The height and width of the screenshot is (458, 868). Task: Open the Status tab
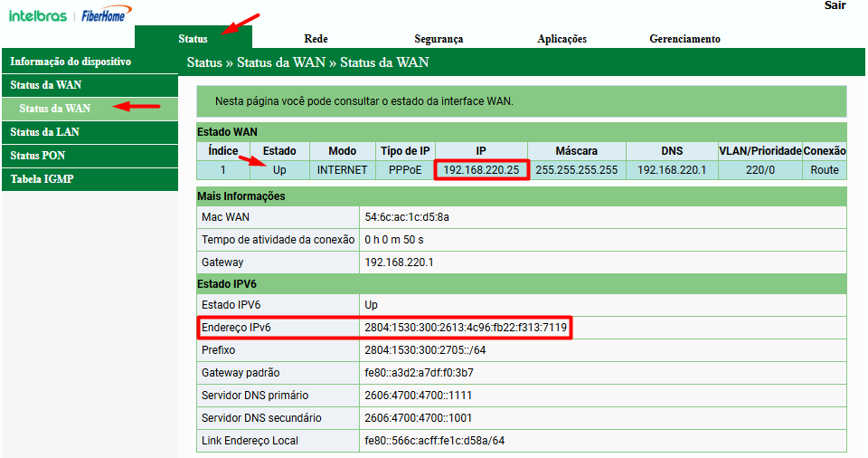point(193,38)
